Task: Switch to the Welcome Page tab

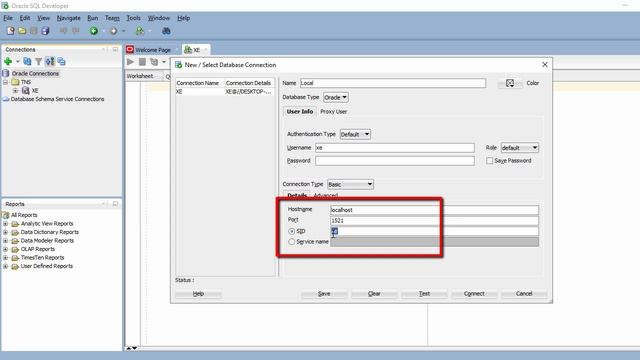Action: point(153,50)
